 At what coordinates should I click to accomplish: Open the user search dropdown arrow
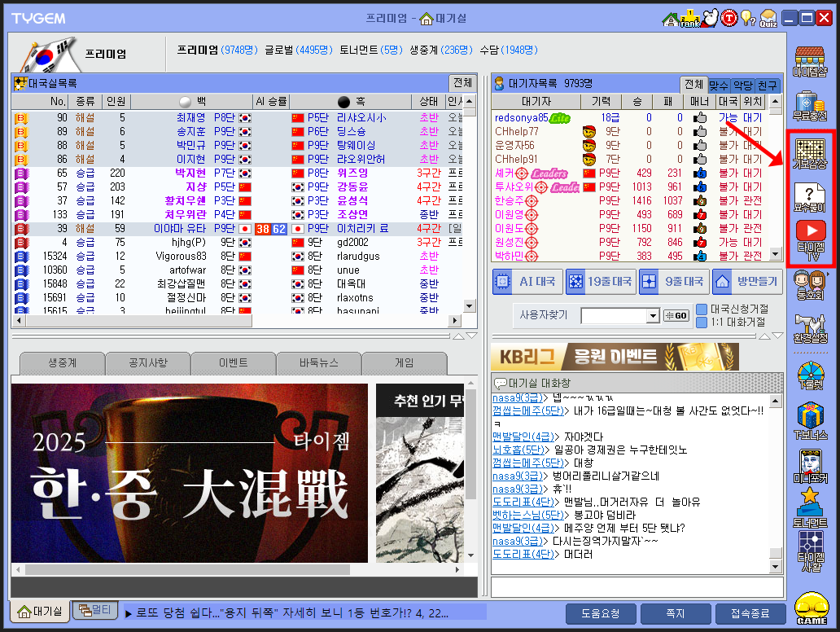(x=653, y=316)
